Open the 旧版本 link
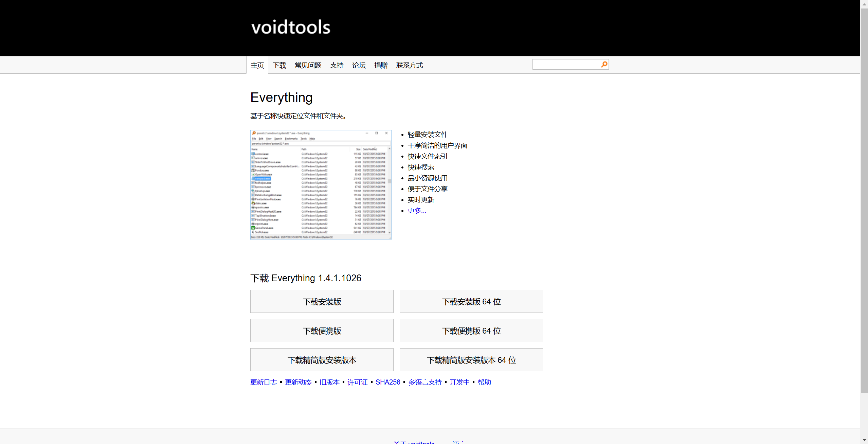 329,382
